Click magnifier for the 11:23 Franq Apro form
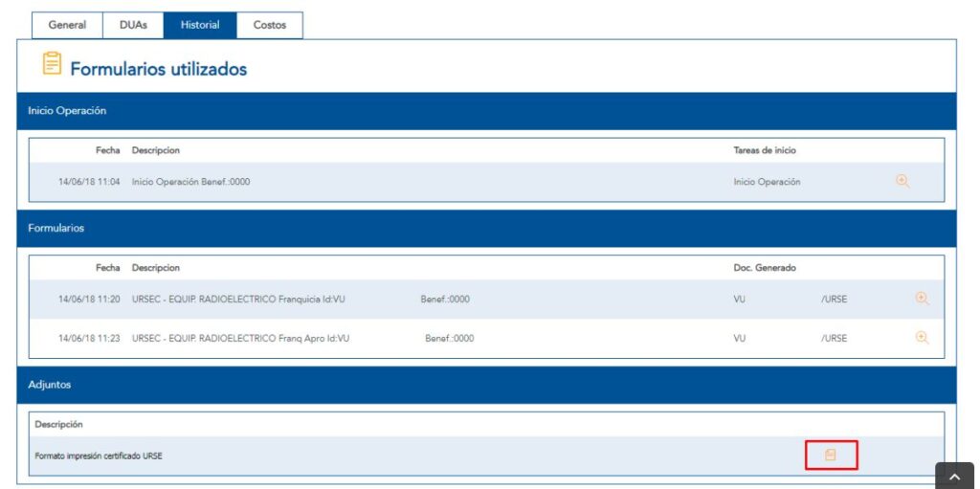This screenshot has height=489, width=980. pos(922,338)
